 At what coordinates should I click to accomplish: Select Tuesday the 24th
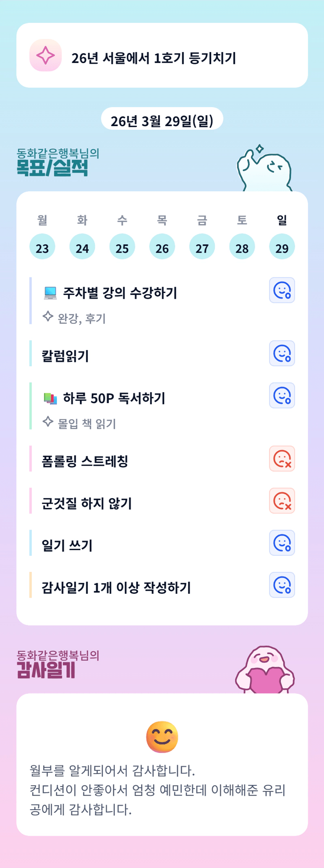pyautogui.click(x=82, y=247)
